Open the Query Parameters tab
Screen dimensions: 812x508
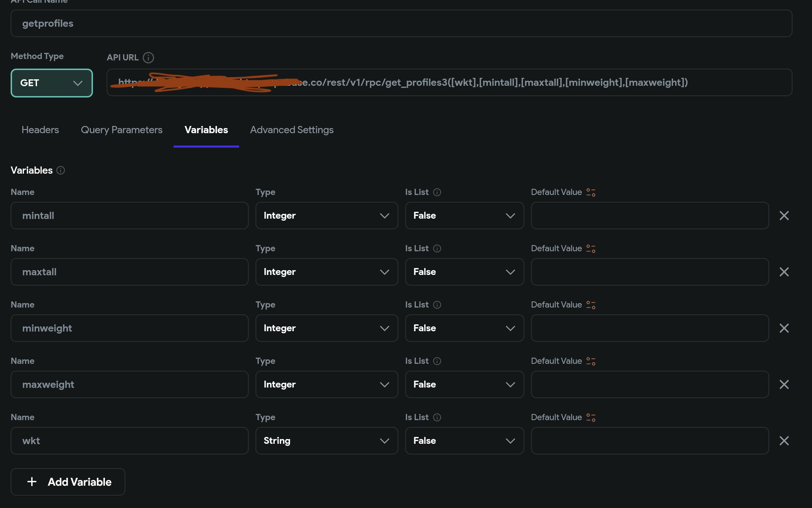[121, 130]
